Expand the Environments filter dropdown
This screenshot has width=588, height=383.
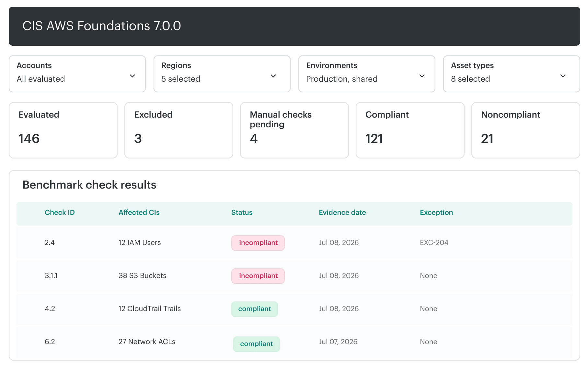[367, 74]
